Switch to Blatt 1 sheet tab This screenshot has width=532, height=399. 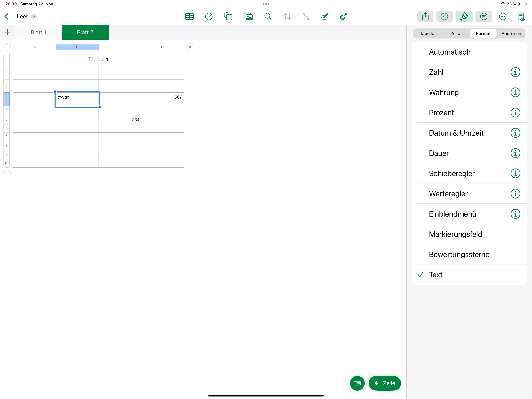click(x=38, y=32)
